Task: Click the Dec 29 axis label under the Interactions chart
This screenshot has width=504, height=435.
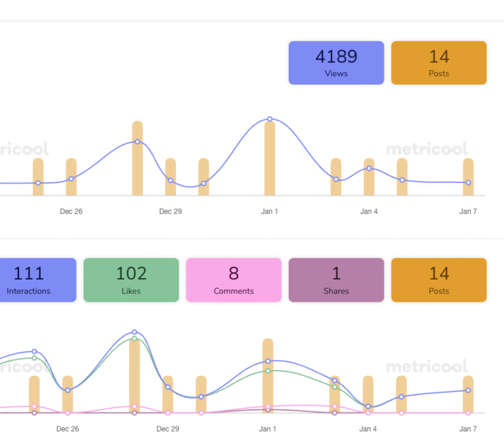Action: coord(168,428)
